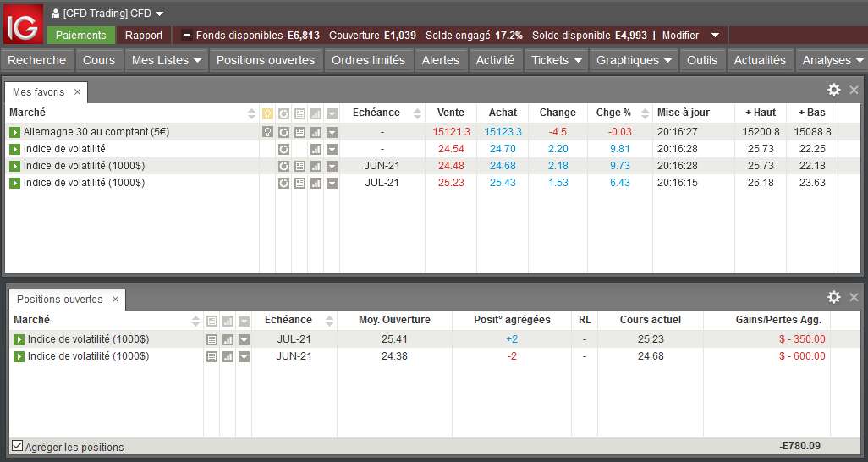Collapse funds bar with minus button
Screen dimensions: 868x462
(187, 35)
